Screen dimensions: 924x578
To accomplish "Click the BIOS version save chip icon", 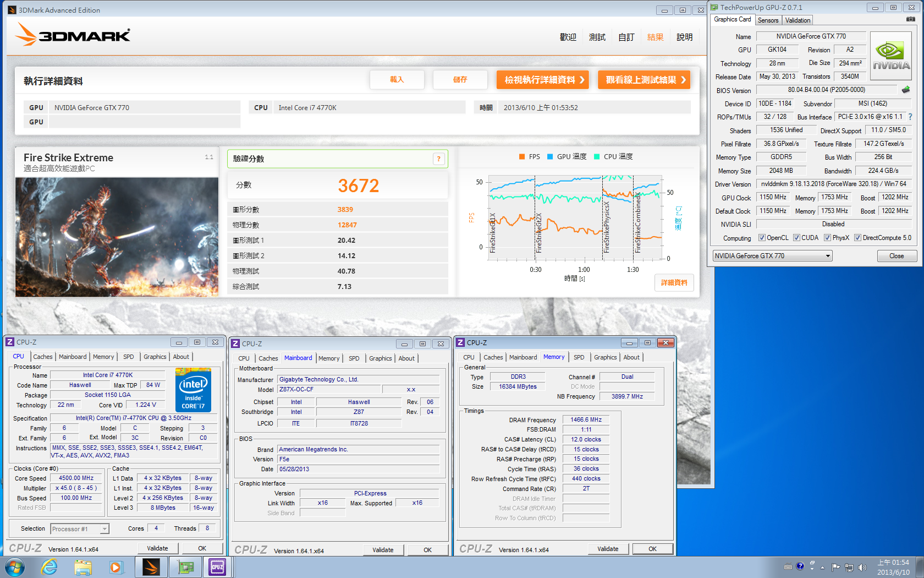I will (x=906, y=90).
